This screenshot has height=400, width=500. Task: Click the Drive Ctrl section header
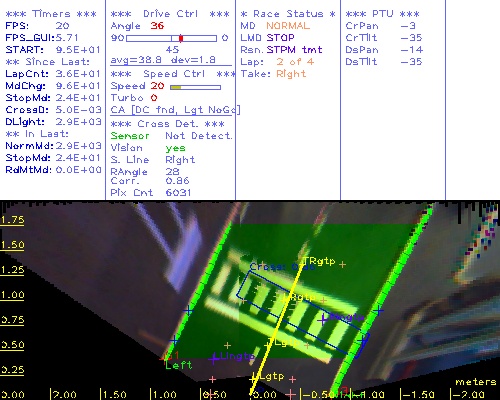pyautogui.click(x=170, y=14)
